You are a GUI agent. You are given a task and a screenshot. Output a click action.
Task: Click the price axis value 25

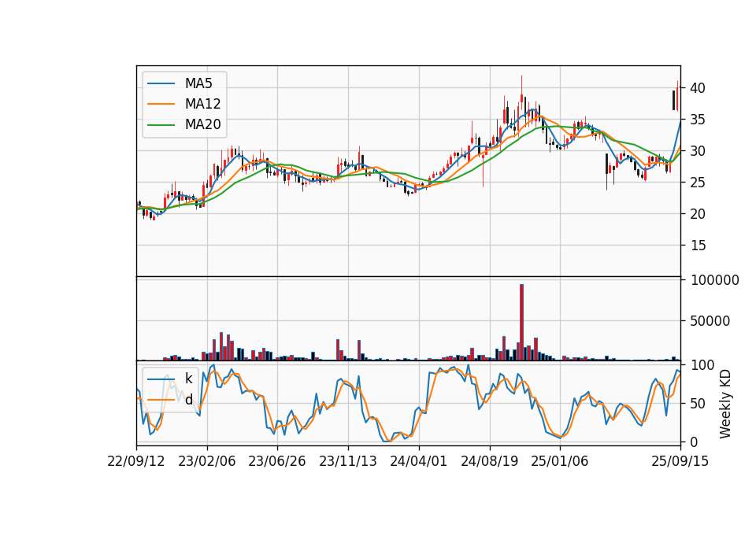coord(698,183)
